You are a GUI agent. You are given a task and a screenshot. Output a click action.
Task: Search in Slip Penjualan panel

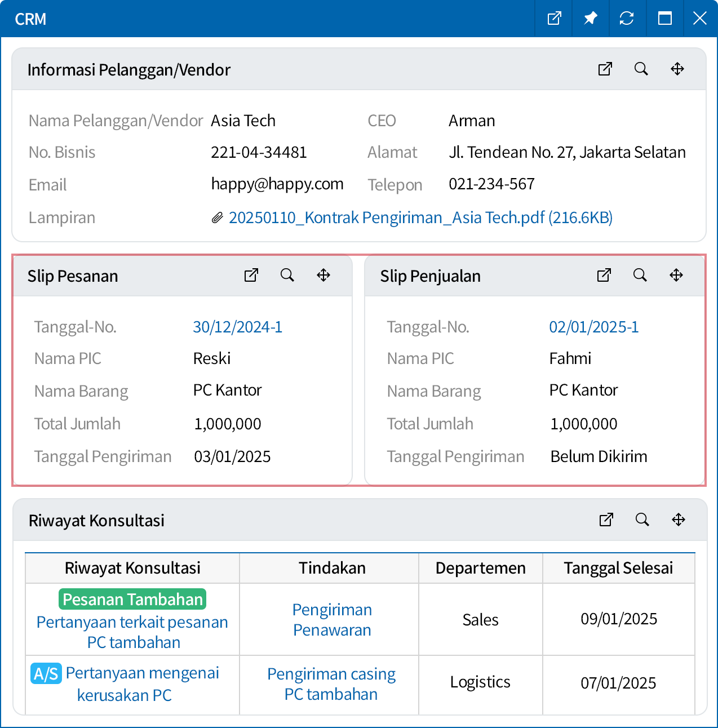[x=640, y=275]
